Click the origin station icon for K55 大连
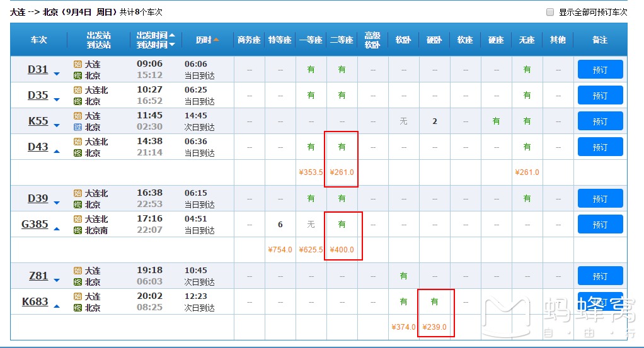Screen dimensions: 644x348 (78, 116)
